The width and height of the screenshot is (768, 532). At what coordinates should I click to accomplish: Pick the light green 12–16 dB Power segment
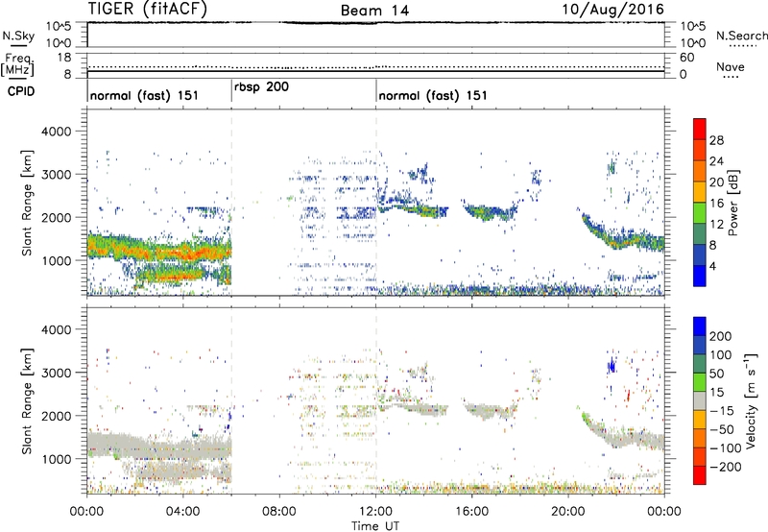click(700, 213)
